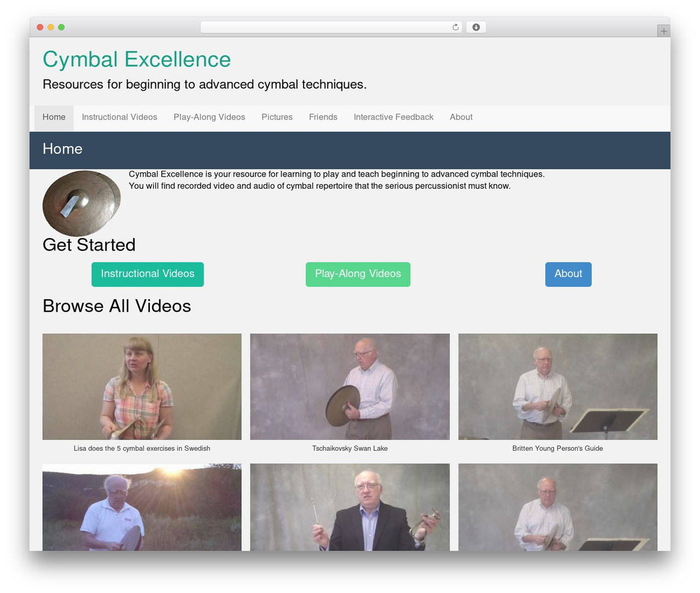Click the cymbals logo image

[x=81, y=203]
